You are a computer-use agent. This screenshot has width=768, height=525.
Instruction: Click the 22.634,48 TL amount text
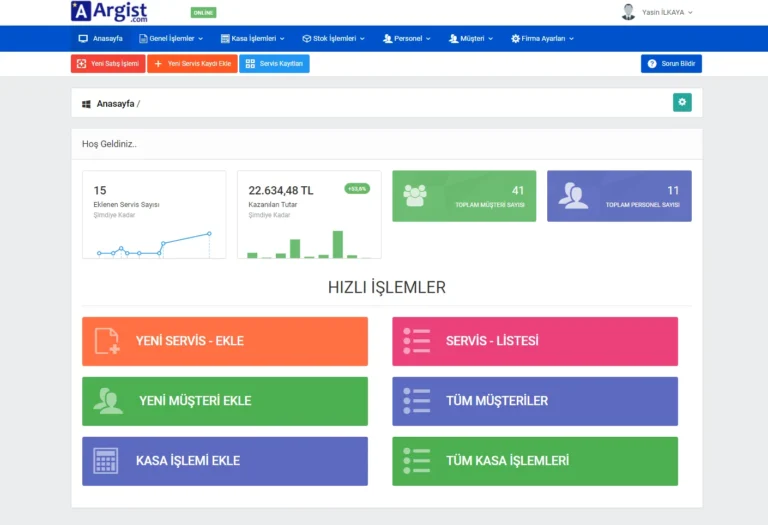pyautogui.click(x=281, y=190)
